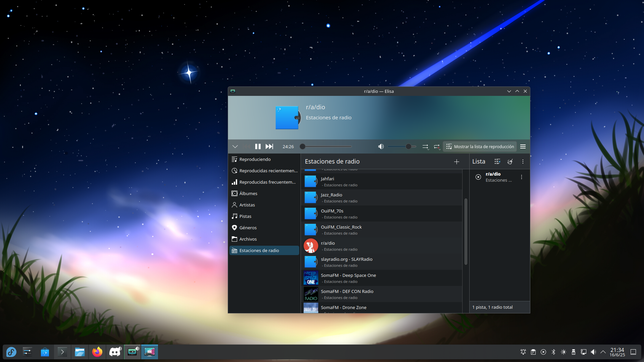This screenshot has width=644, height=362.
Task: Clear the playlist with the broom icon
Action: (510, 162)
